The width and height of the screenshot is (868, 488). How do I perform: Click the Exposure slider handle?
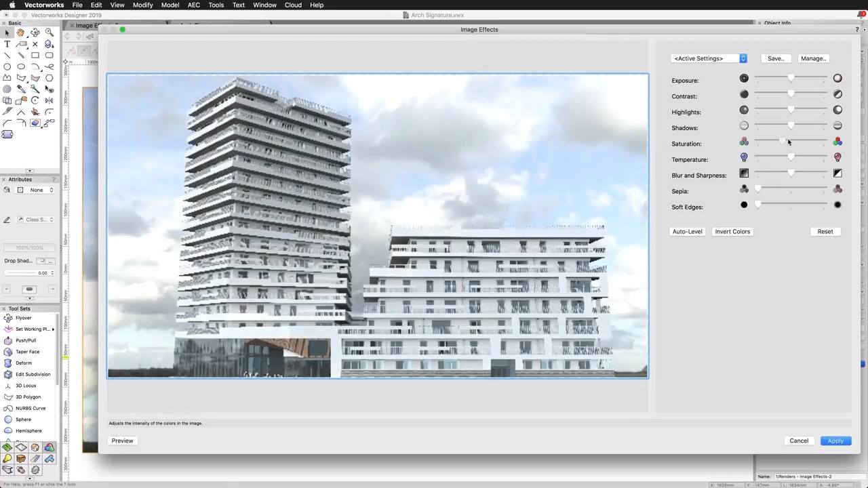791,78
